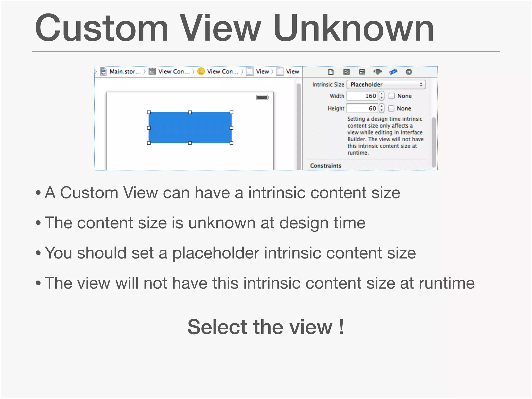Click the bottom-left resize handle of blue view
This screenshot has height=399, width=532.
149,143
